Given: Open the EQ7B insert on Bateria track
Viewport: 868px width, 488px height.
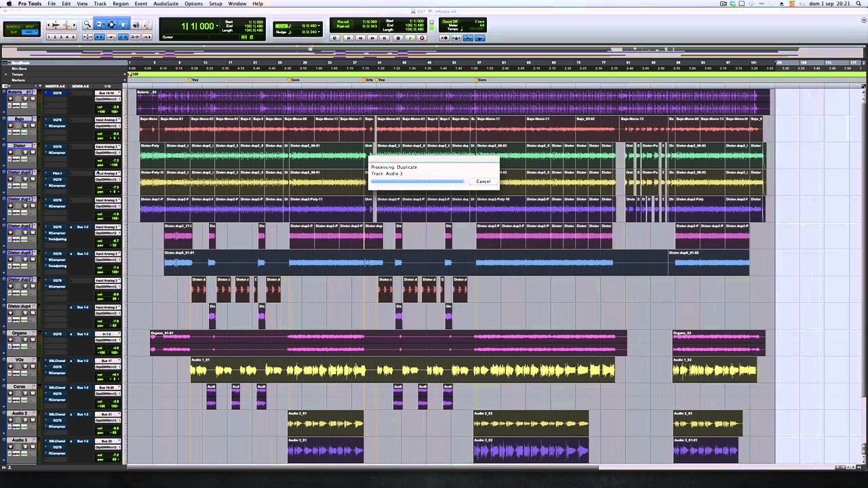Looking at the screenshot, I should pos(57,93).
